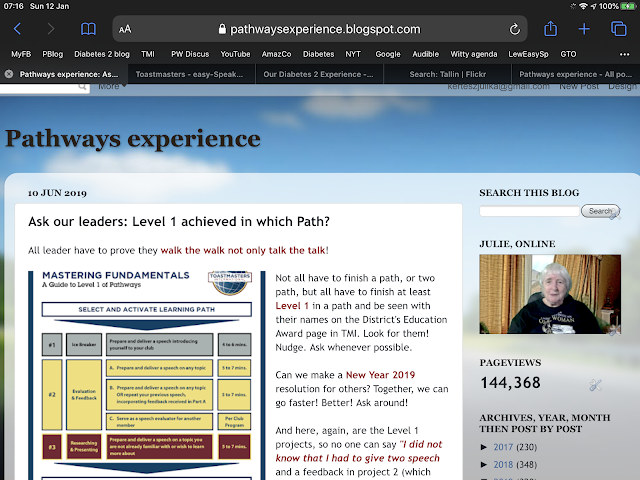Click the wrench icon near Search button
This screenshot has width=640, height=480.
(614, 215)
